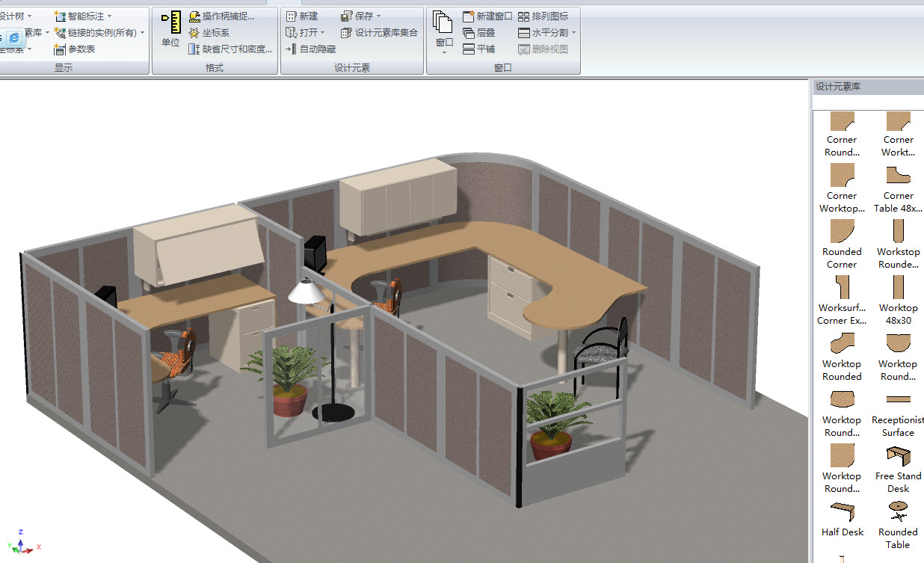The height and width of the screenshot is (563, 924).
Task: Click 排列图标 to arrange icons
Action: (x=543, y=16)
